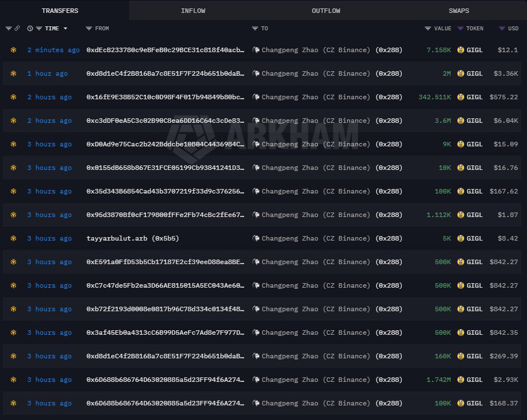
Task: Click GIGL token icon on 2M row
Action: coord(461,73)
